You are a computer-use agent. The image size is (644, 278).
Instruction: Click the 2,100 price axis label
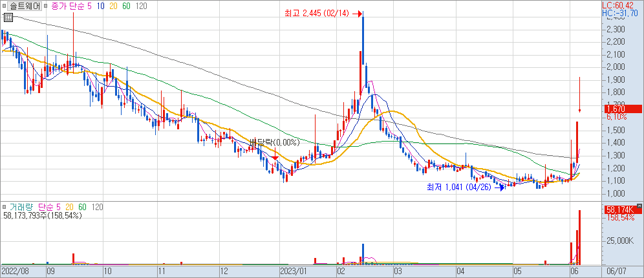tap(617, 54)
